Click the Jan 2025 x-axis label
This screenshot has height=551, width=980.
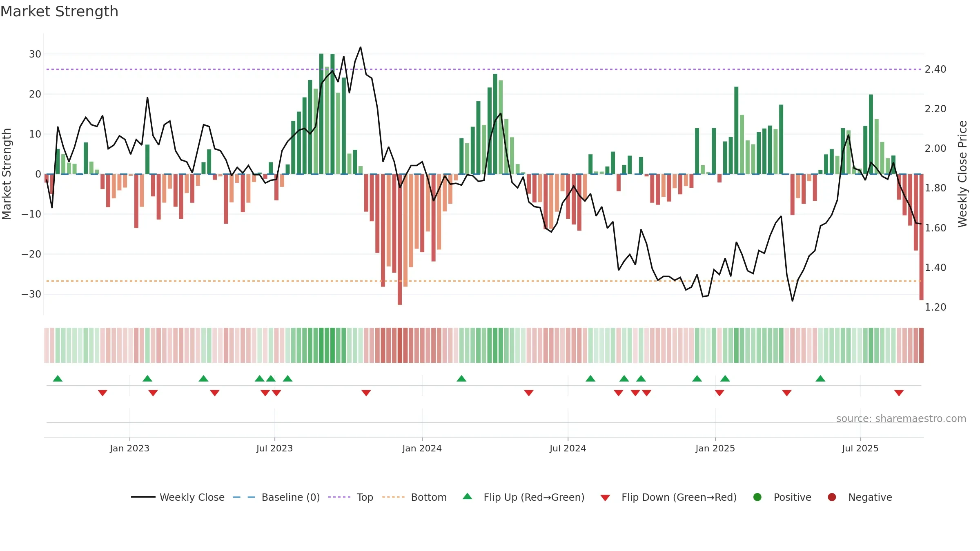point(715,448)
